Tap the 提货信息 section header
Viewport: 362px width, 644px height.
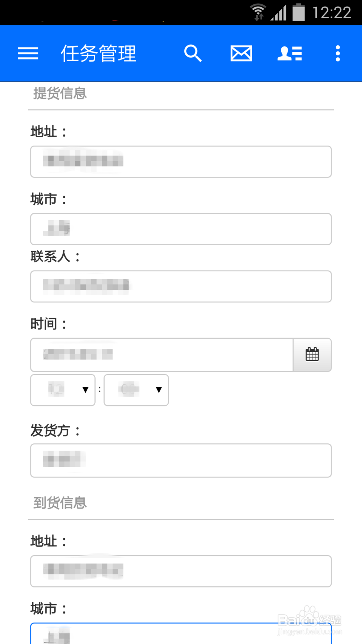coord(60,93)
